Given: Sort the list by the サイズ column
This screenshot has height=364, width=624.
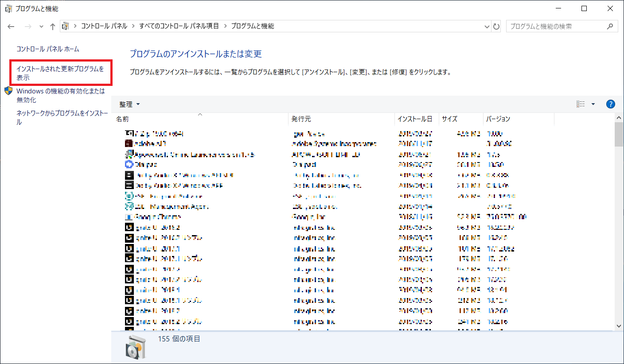Looking at the screenshot, I should [x=461, y=119].
